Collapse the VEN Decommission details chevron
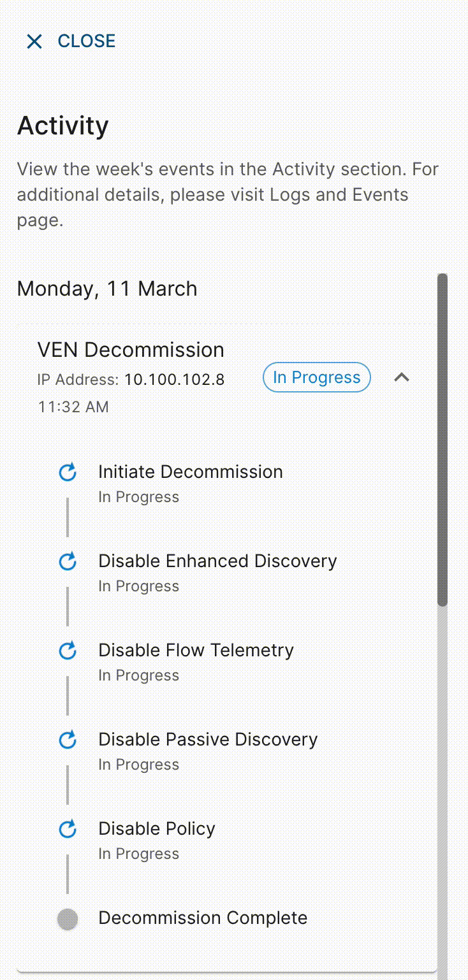 (401, 377)
